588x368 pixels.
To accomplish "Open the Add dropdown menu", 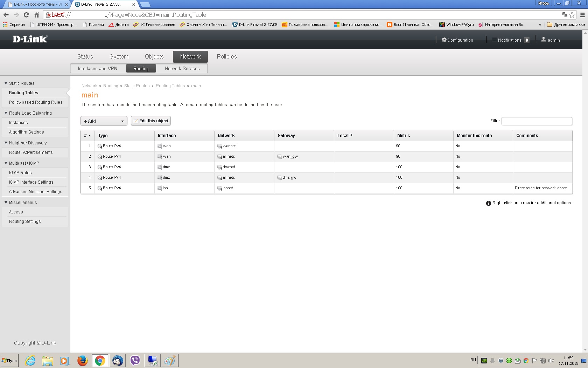I will tap(104, 121).
